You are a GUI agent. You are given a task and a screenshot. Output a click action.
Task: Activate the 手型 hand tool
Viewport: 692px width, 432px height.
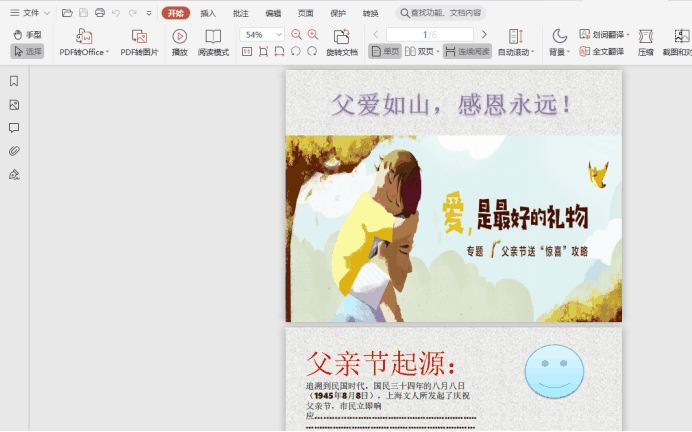pos(27,34)
